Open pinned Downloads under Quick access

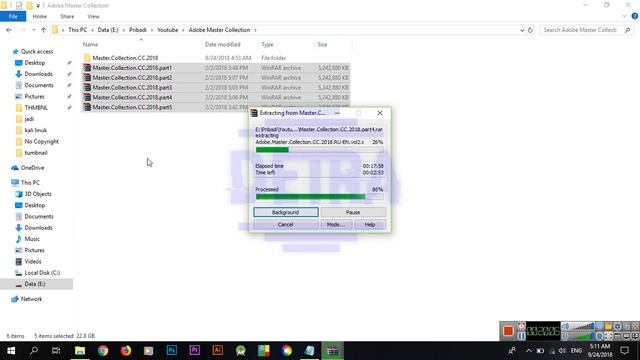pos(38,74)
